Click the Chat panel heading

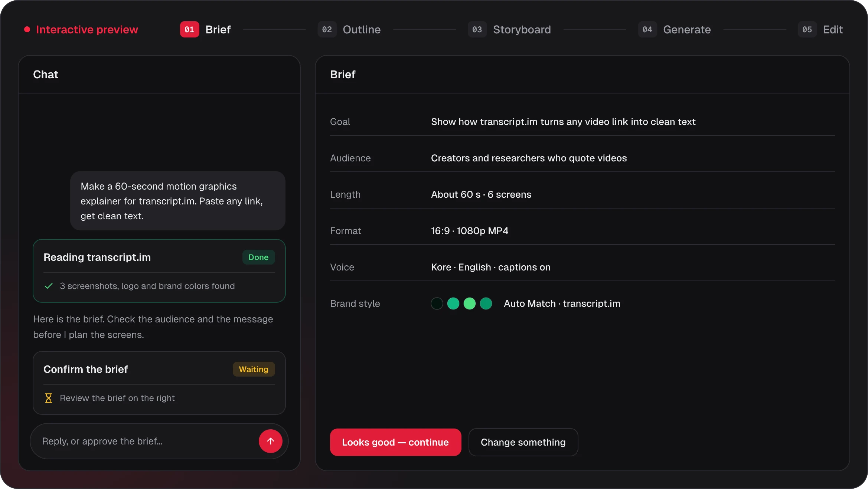click(x=46, y=74)
